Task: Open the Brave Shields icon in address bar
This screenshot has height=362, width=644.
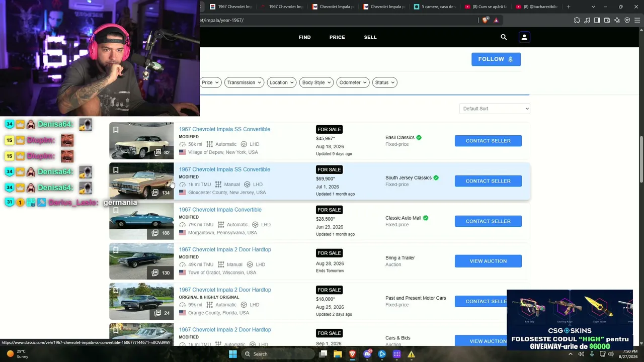Action: pos(485,20)
